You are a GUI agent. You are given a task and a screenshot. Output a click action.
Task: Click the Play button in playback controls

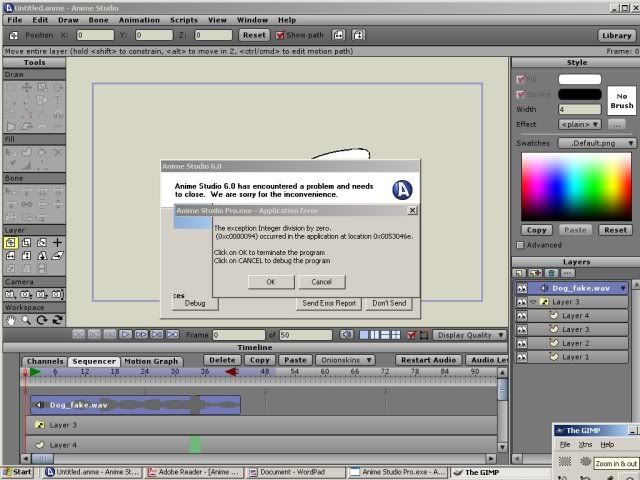[125, 335]
